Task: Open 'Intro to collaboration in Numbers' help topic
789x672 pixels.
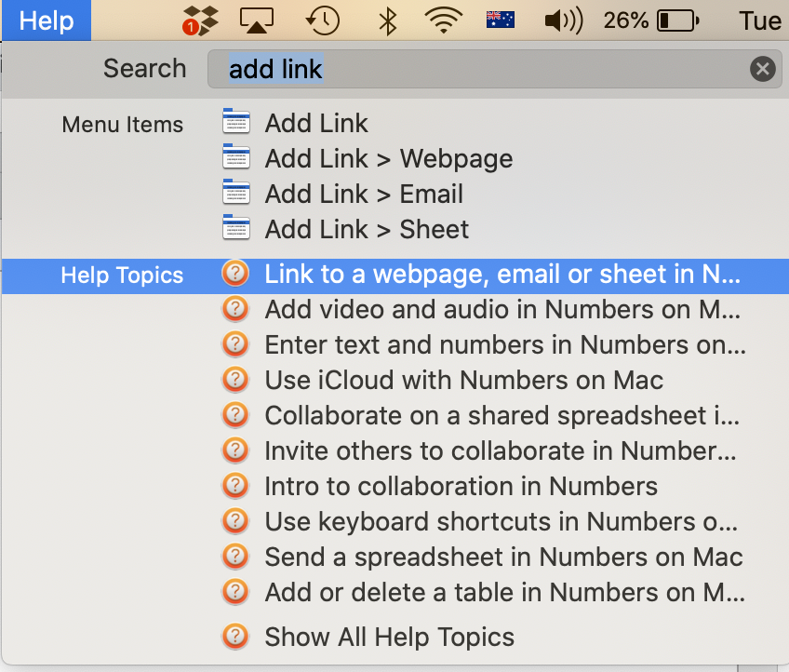Action: (461, 486)
